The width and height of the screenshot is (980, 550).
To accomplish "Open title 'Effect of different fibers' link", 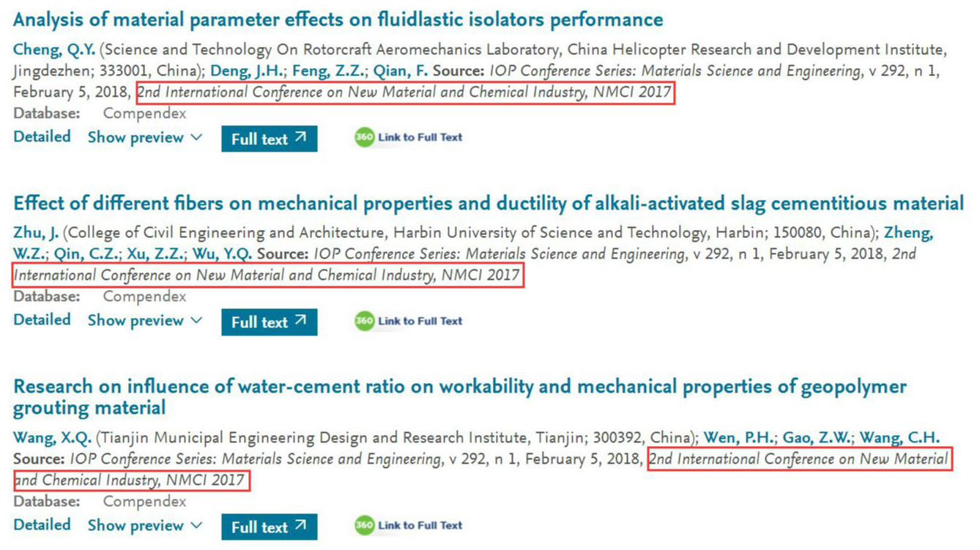I will (489, 203).
